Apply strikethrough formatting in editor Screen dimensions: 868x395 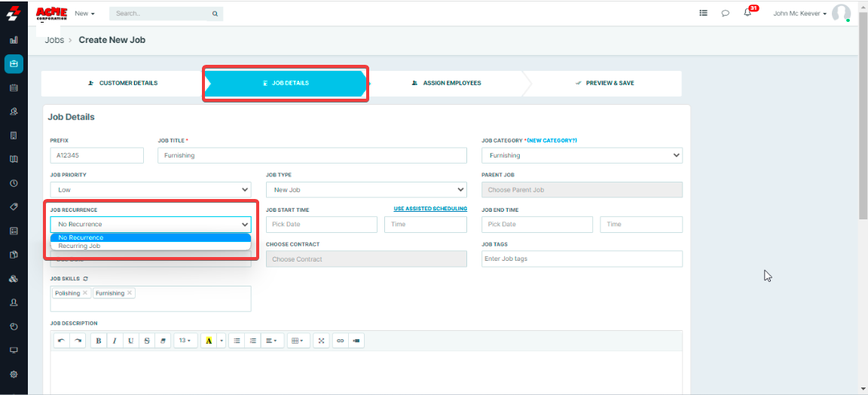147,341
